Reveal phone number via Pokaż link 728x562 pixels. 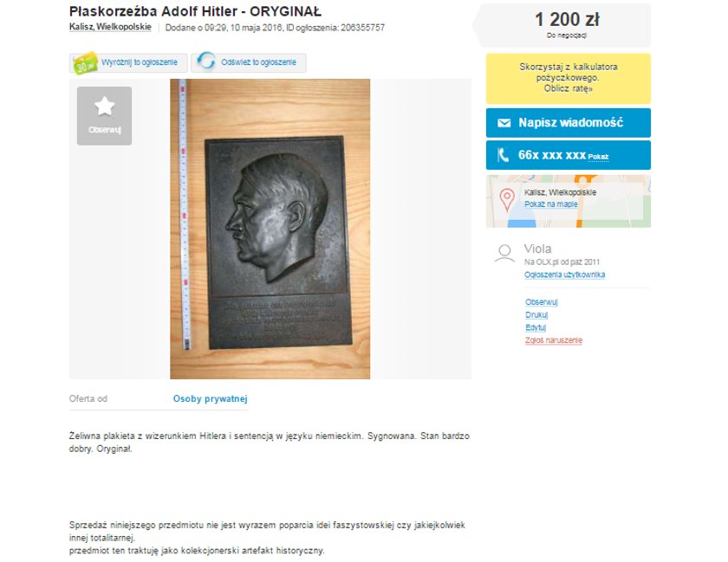(x=598, y=157)
